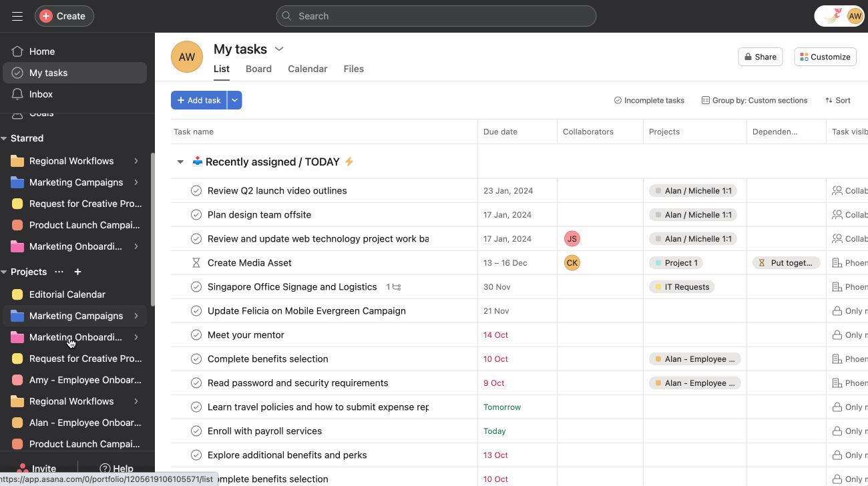
Task: Switch to the Calendar tab
Action: pos(308,69)
